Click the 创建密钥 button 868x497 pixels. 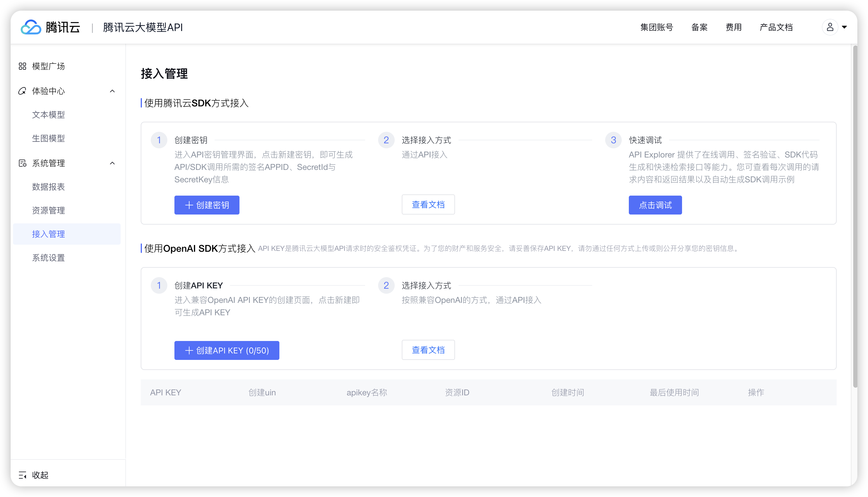coord(207,205)
